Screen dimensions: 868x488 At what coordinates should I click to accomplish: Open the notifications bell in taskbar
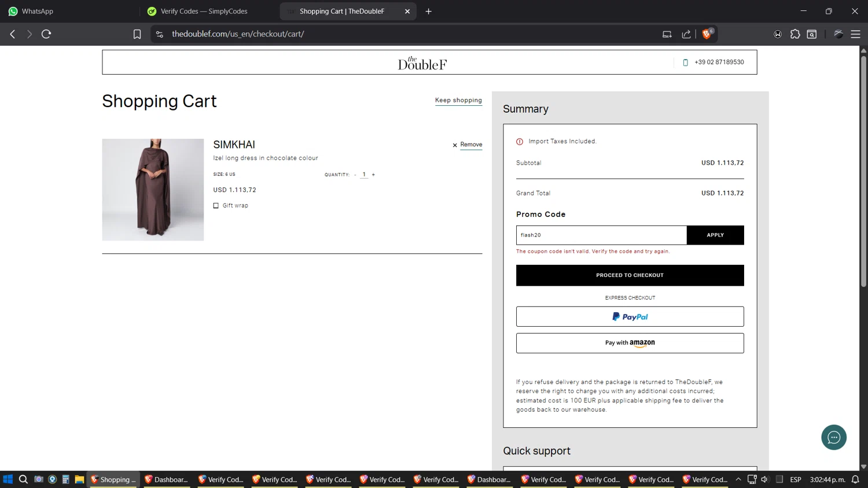tap(855, 479)
